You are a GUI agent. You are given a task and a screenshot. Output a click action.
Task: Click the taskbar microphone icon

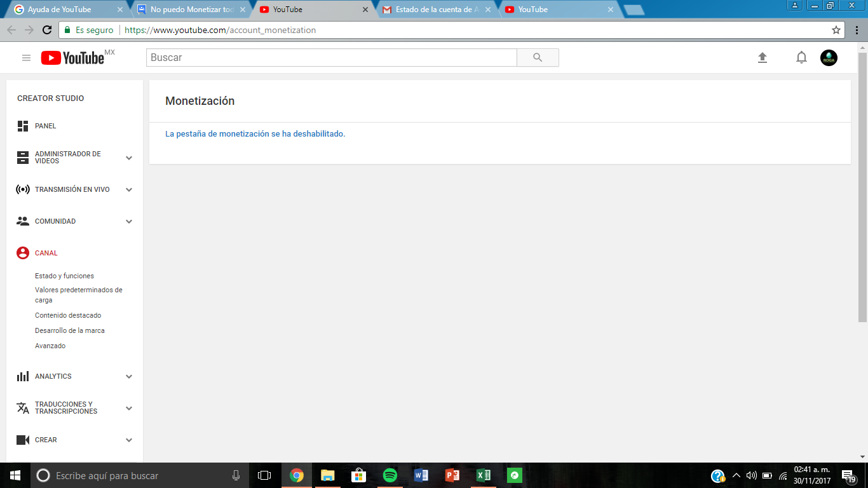pos(236,475)
